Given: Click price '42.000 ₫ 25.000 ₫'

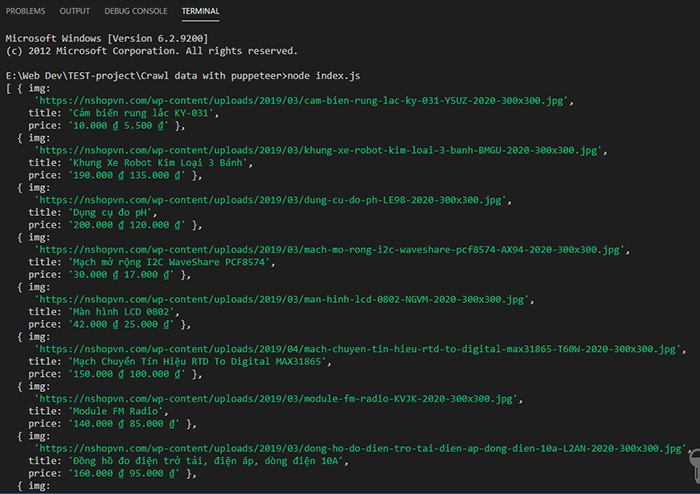Looking at the screenshot, I should coord(121,324).
